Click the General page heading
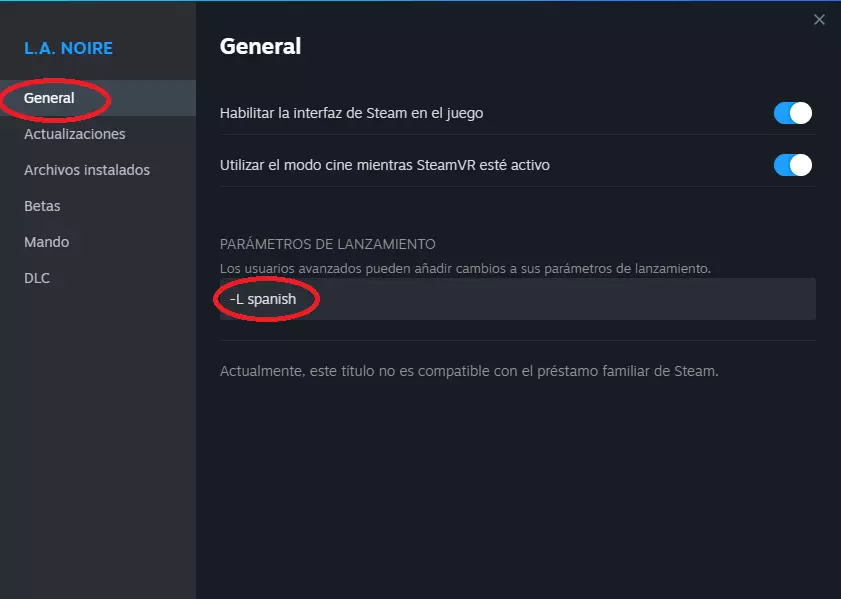 (260, 46)
